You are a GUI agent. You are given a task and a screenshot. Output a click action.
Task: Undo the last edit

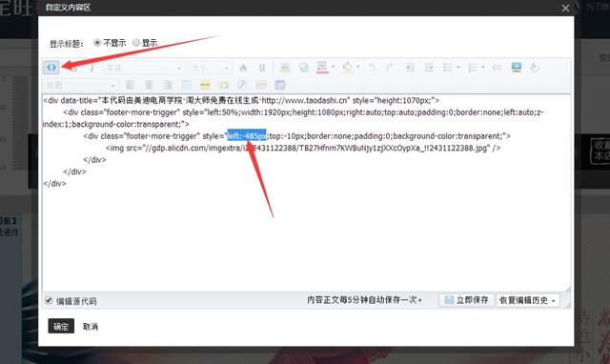click(x=372, y=68)
